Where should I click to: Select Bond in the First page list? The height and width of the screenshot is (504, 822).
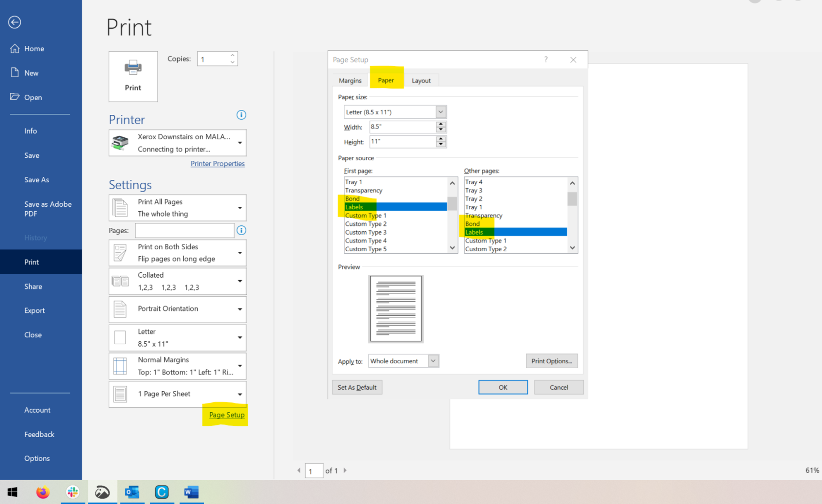click(352, 198)
